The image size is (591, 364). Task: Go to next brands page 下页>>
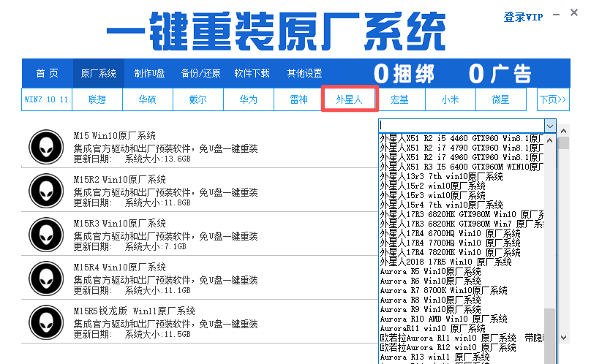553,99
